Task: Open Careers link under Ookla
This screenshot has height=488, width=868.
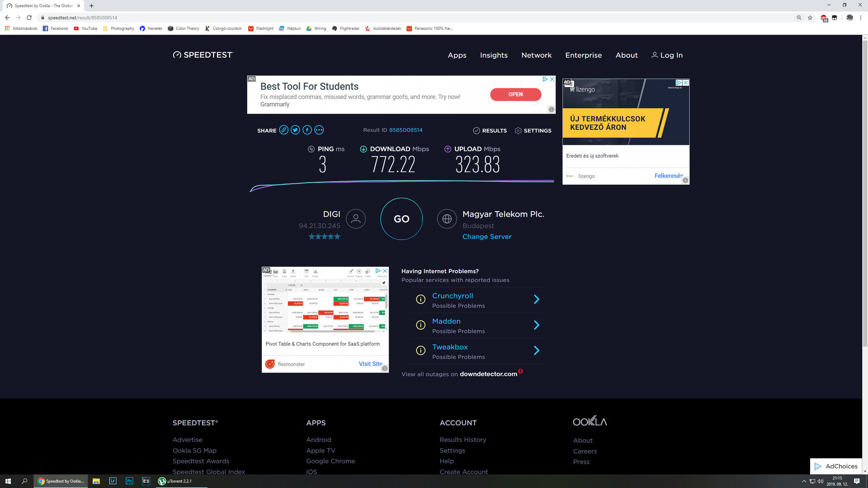Action: [585, 451]
